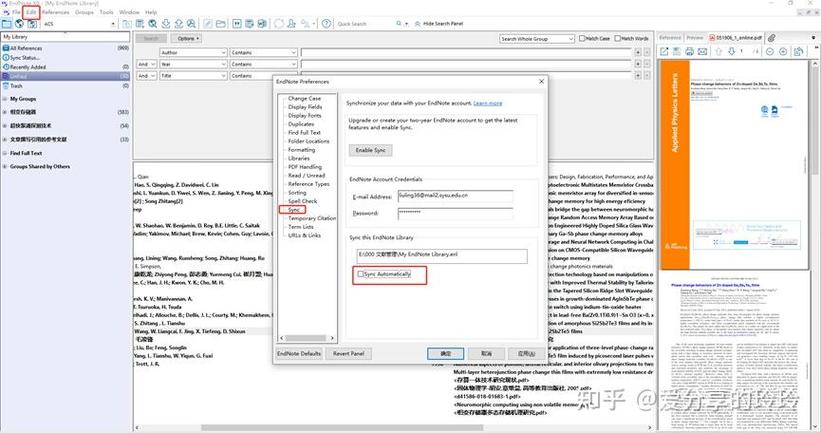Collapse the My Groups group set
Image resolution: width=821 pixels, height=433 pixels.
tap(5, 99)
